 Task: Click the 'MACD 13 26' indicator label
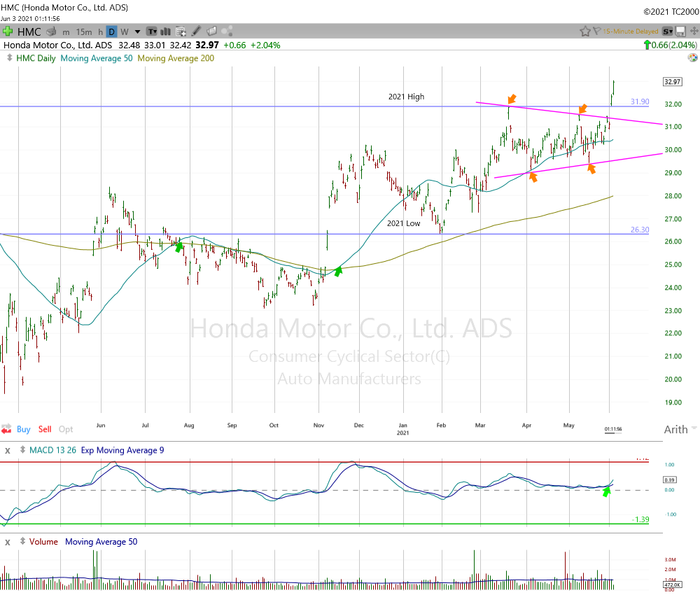point(52,450)
